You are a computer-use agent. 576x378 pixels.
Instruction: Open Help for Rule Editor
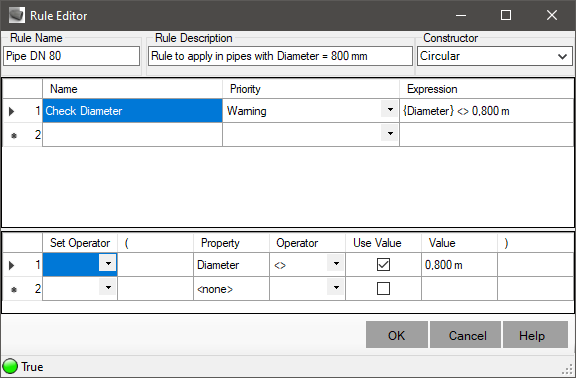tap(535, 335)
